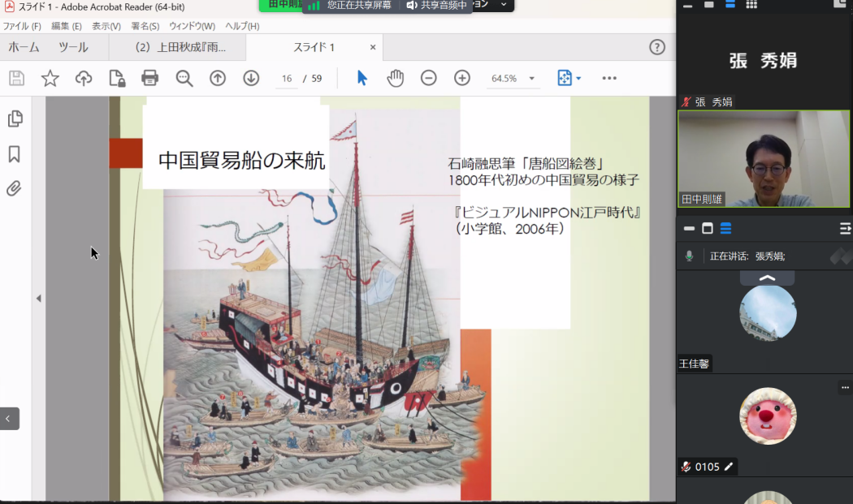
Task: Click the slide title 中国貿易船の来航
Action: click(241, 161)
